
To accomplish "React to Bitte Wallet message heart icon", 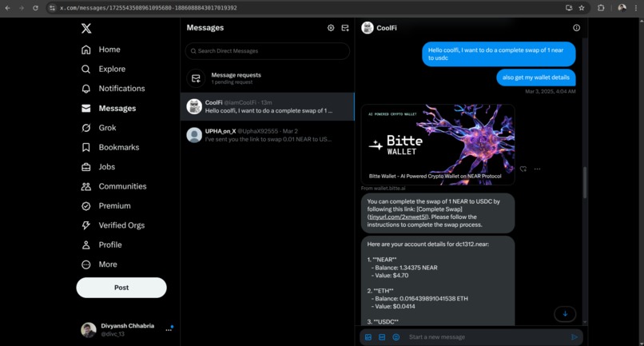I will (523, 169).
